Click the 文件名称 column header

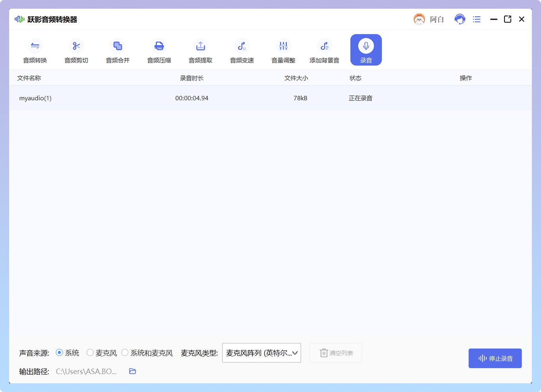29,78
